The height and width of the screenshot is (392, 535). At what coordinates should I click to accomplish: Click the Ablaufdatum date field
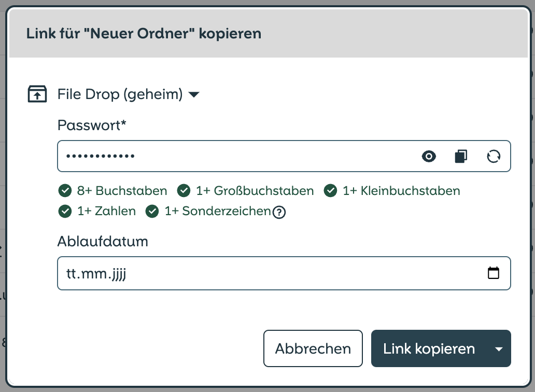click(x=284, y=273)
